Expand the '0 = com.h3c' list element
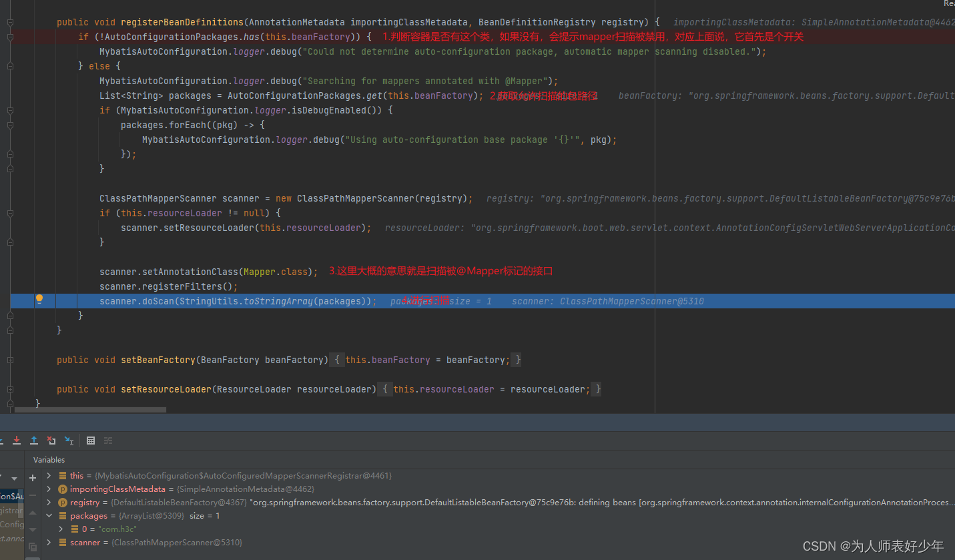The height and width of the screenshot is (560, 955). pos(61,529)
